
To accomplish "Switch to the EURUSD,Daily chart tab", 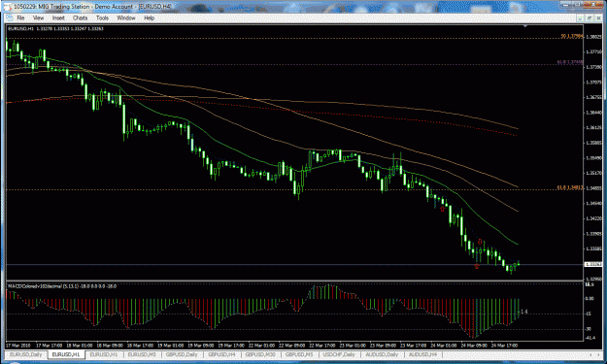I will [x=26, y=354].
